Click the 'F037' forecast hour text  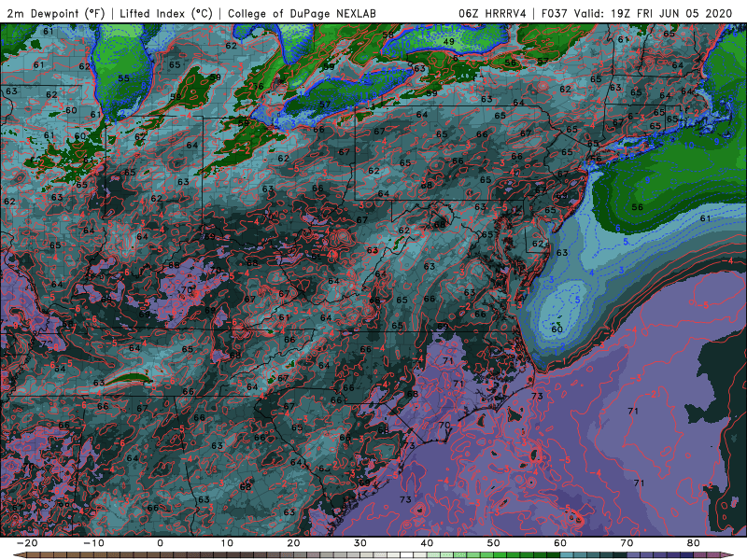(555, 13)
